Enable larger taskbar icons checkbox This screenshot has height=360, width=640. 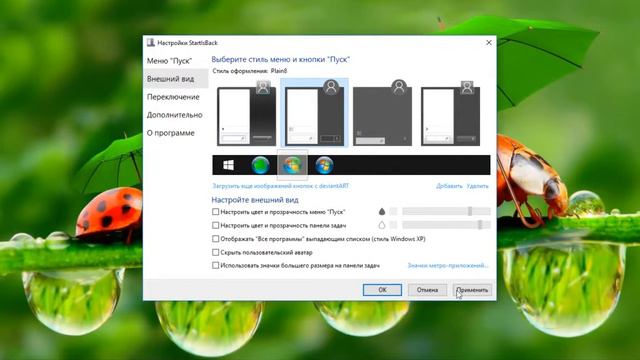pyautogui.click(x=216, y=265)
